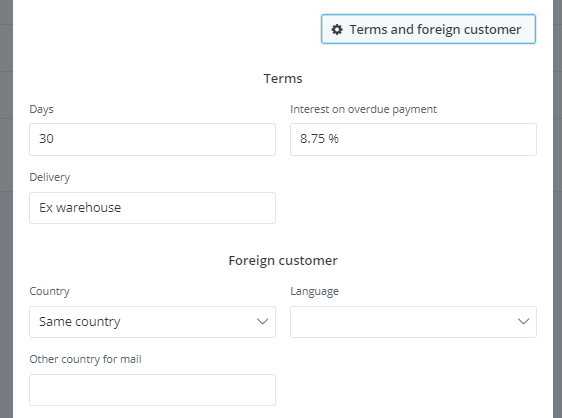Click the Terms section heading
The width and height of the screenshot is (562, 418).
coord(283,79)
